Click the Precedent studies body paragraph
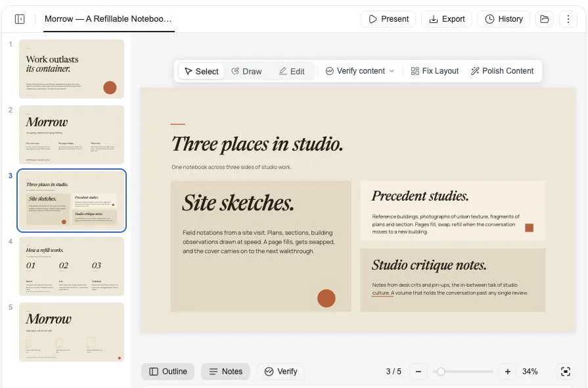Screen dimensions: 588x388 pyautogui.click(x=445, y=224)
